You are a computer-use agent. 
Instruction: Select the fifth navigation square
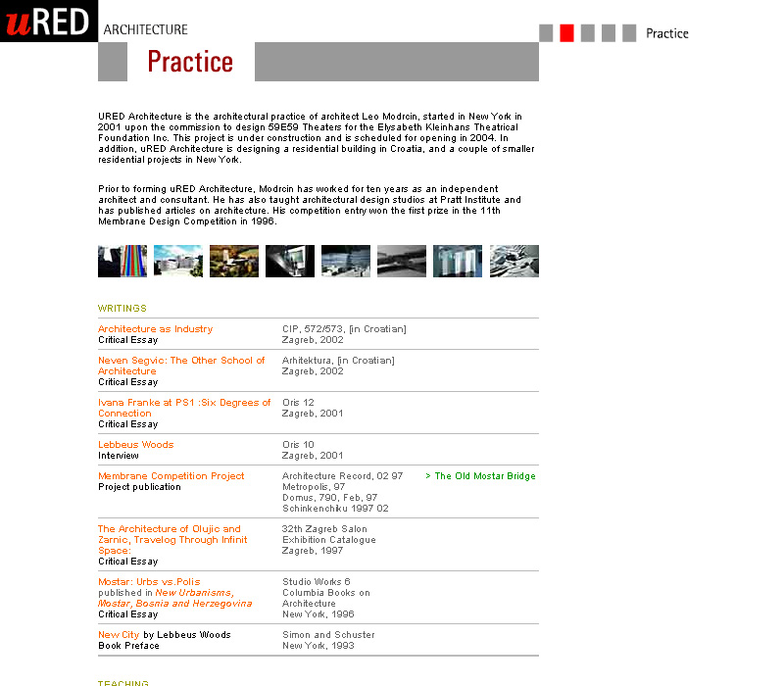click(629, 33)
